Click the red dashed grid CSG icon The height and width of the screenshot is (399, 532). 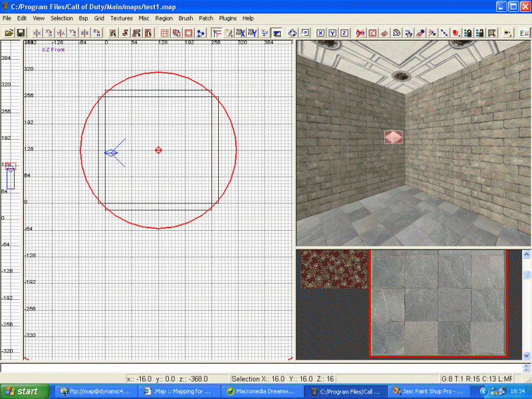[x=164, y=33]
